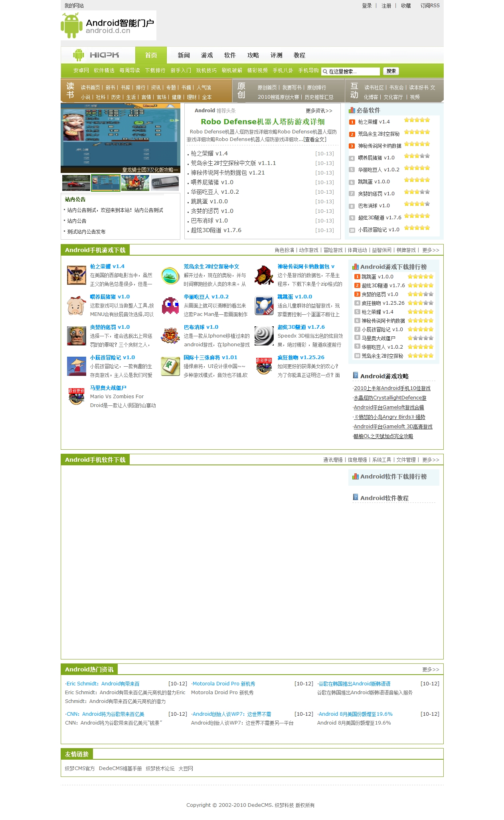Open 喂养屁猪猪 pig icon
Viewport: 504px width, 820px height.
(77, 306)
